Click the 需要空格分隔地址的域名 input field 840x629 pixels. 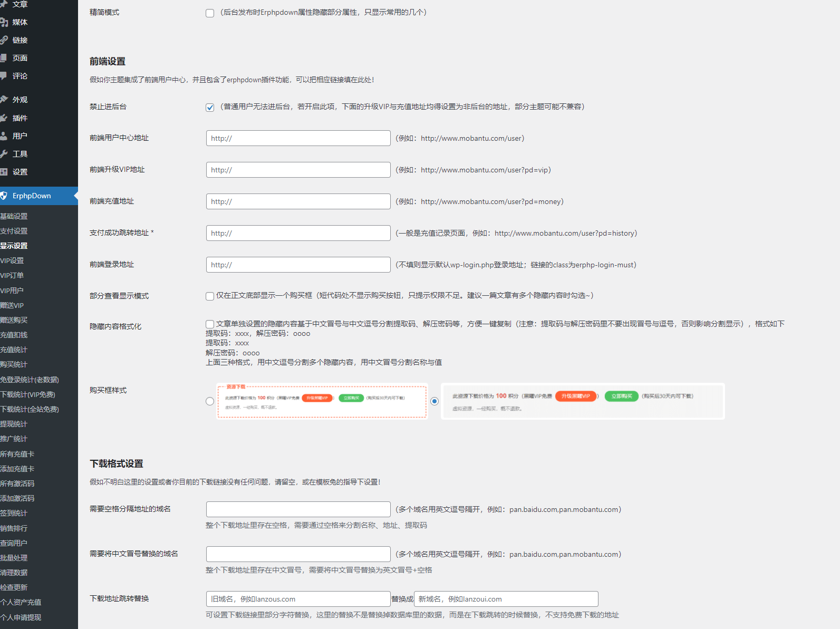coord(298,509)
